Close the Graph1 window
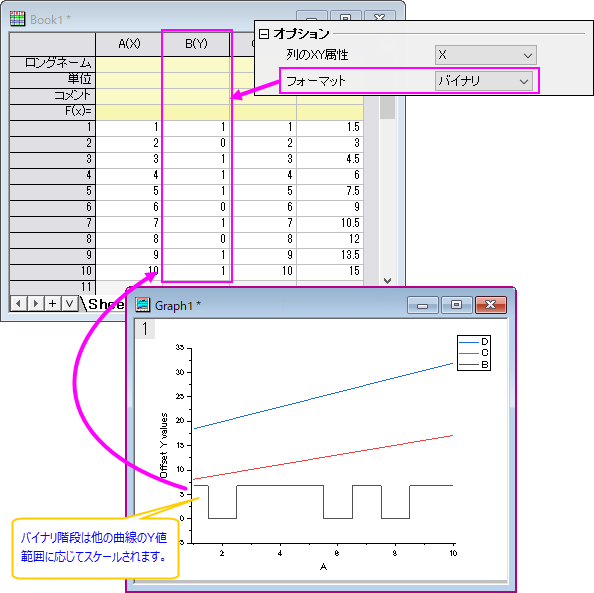Screen dimensions: 594x593 tap(491, 305)
